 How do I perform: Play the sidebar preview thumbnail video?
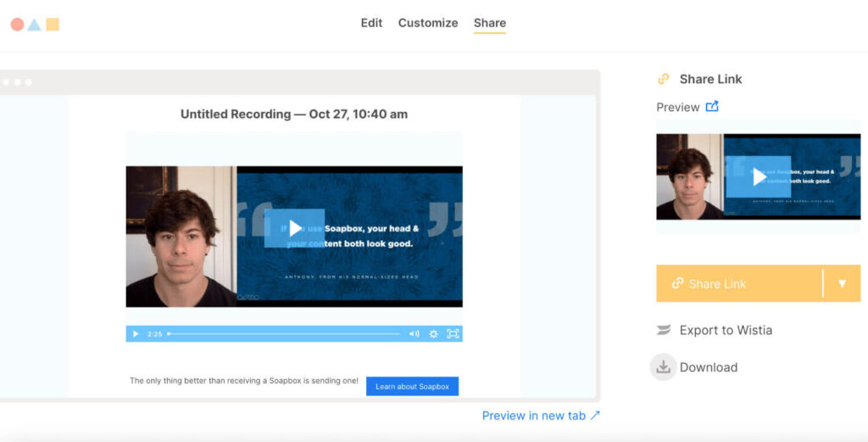759,176
